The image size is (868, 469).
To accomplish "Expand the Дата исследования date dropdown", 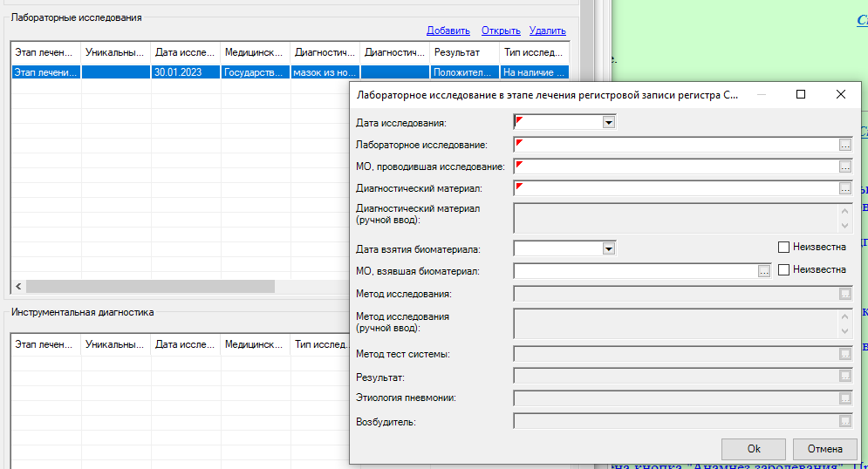I will coord(608,122).
